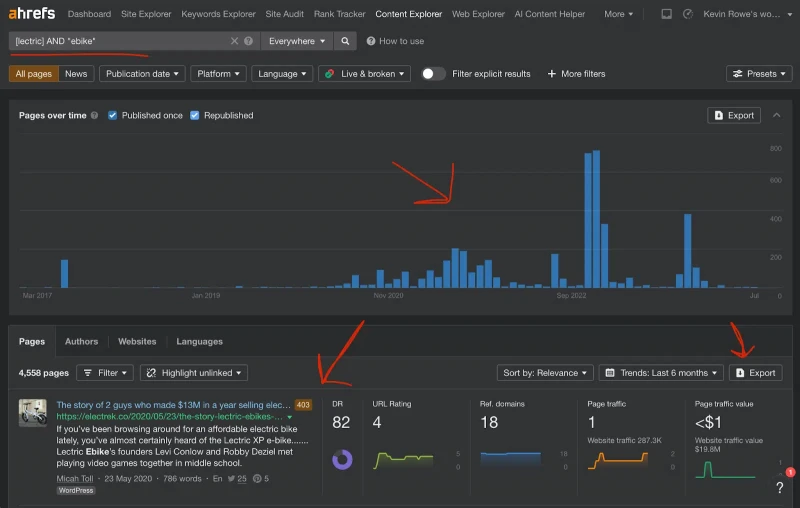The width and height of the screenshot is (800, 508).
Task: Uncheck Published once checkbox
Action: click(112, 115)
